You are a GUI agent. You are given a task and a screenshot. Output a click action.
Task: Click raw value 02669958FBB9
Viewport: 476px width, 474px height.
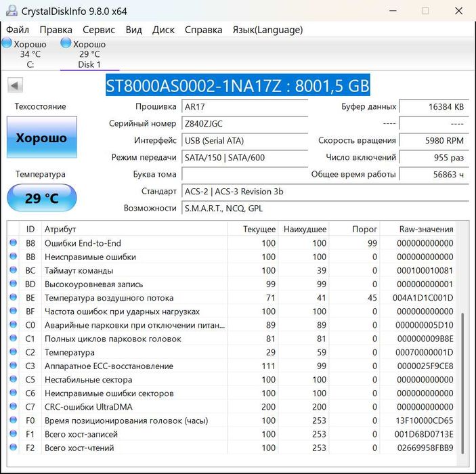point(425,448)
